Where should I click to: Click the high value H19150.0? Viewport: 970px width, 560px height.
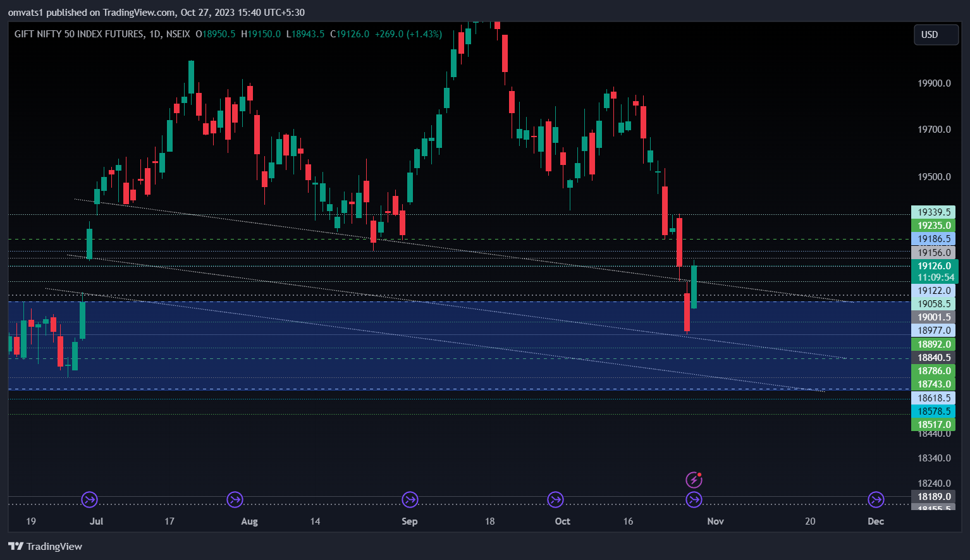coord(261,34)
